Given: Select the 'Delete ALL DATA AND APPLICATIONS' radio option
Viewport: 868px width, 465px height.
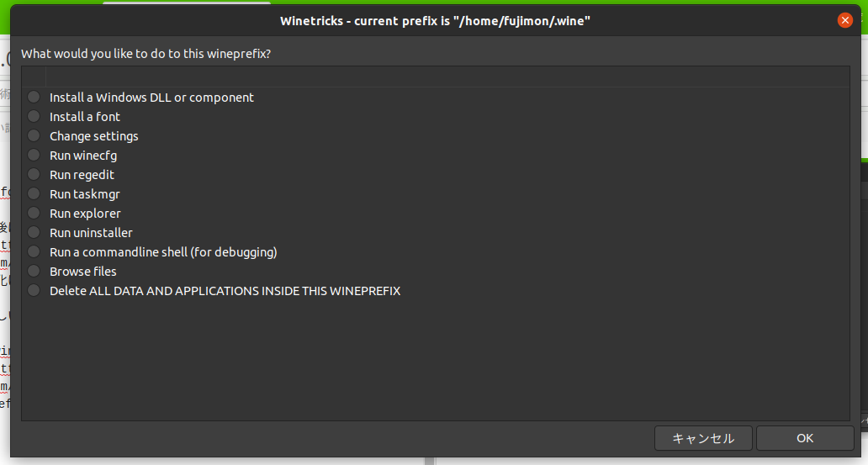Looking at the screenshot, I should pyautogui.click(x=34, y=291).
